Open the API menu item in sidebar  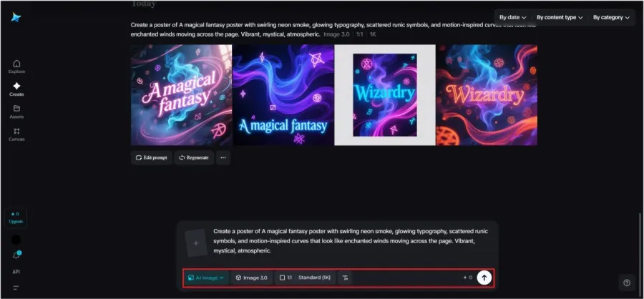coord(16,272)
